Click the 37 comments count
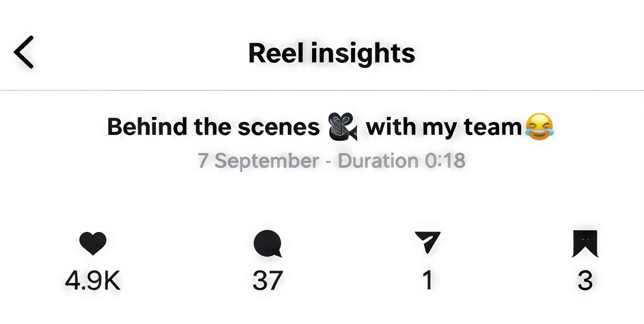 pyautogui.click(x=267, y=280)
